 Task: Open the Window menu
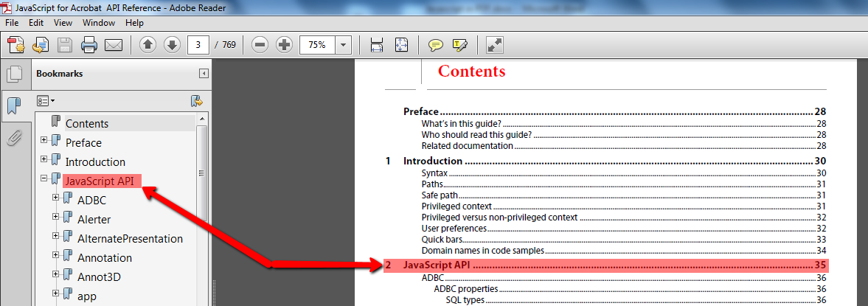click(x=99, y=23)
